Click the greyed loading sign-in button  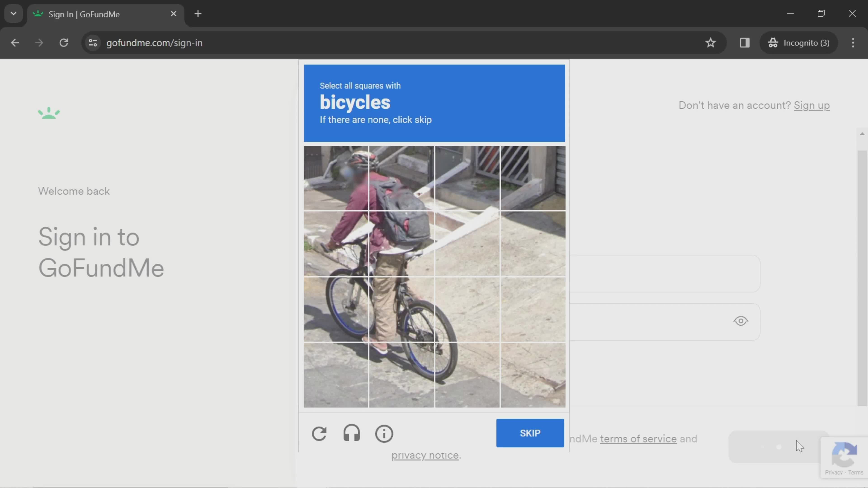[x=778, y=447]
